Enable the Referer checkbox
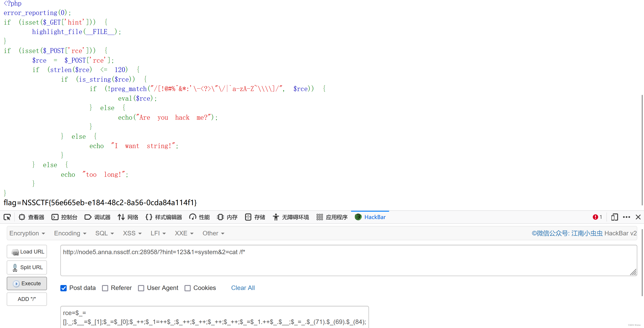This screenshot has width=644, height=328. click(105, 288)
